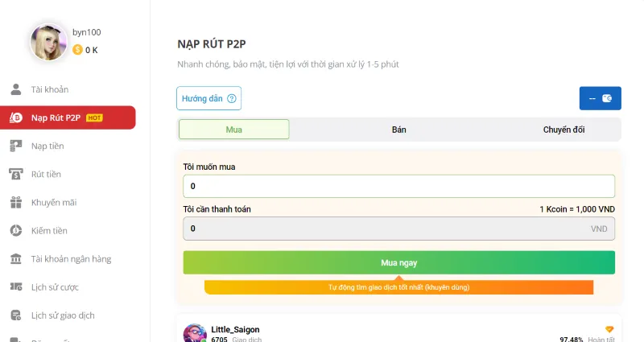Click the Rút tiền withdraw icon
The width and height of the screenshot is (644, 342).
coord(16,174)
